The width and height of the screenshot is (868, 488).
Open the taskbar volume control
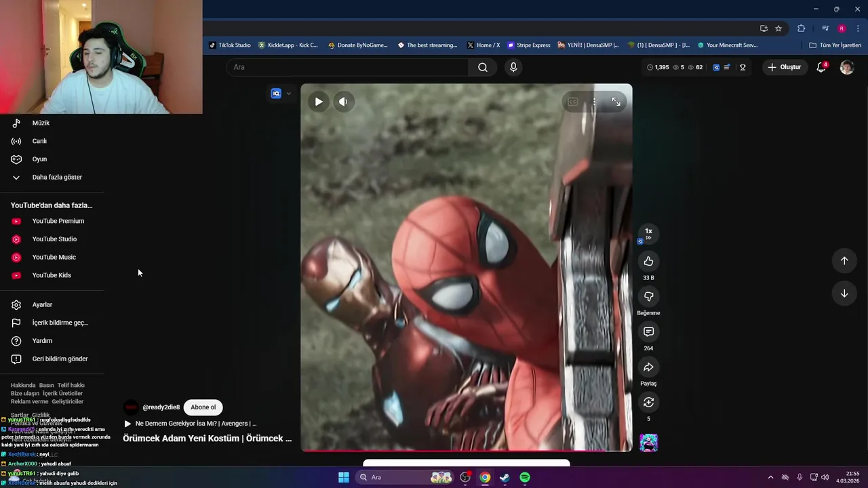825,477
